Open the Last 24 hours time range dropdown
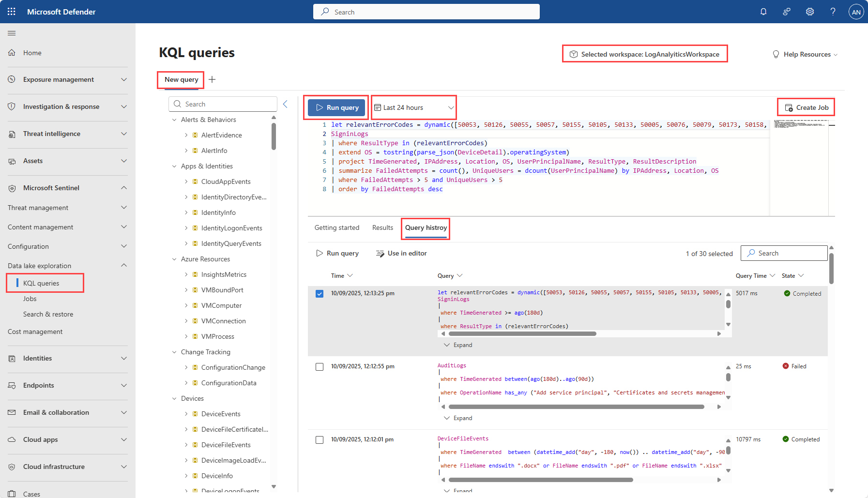This screenshot has width=868, height=498. click(x=414, y=107)
